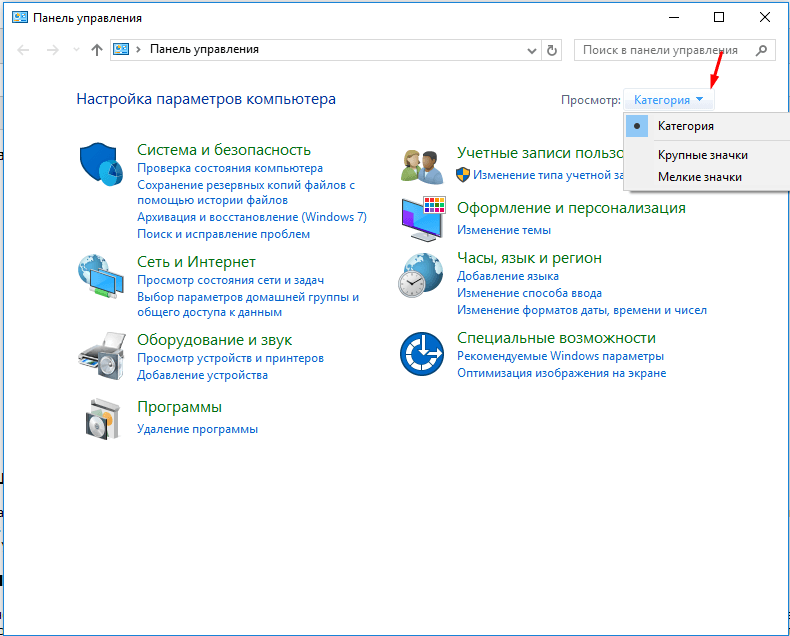Click Поиск и исправление проблем

click(x=223, y=234)
